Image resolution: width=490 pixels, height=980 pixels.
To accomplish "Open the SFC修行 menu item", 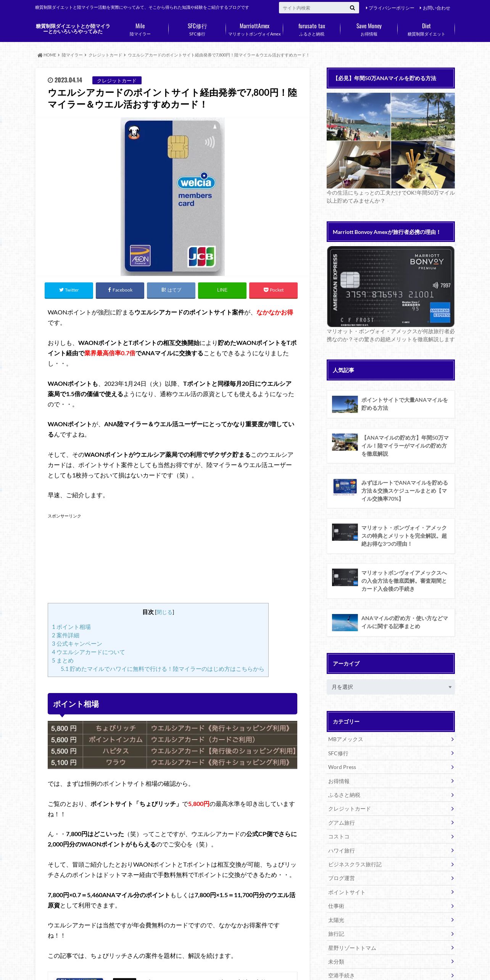I will (x=197, y=29).
